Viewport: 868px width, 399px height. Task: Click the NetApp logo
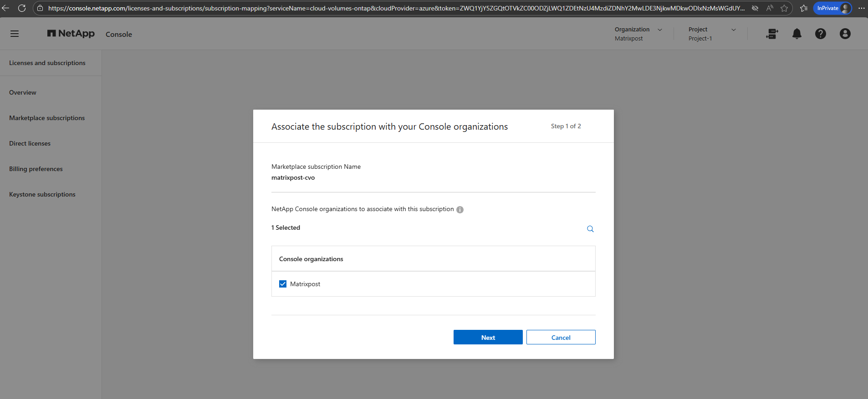point(71,34)
